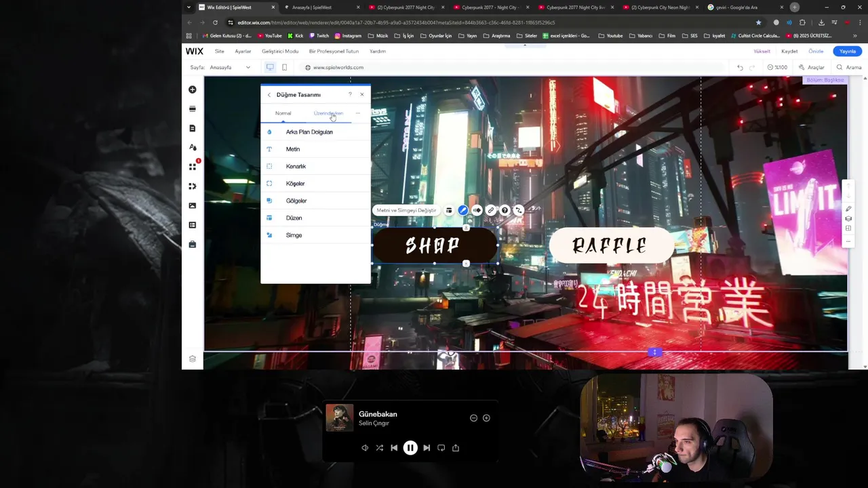Click the plus circle icon in music player
The image size is (868, 488).
486,418
